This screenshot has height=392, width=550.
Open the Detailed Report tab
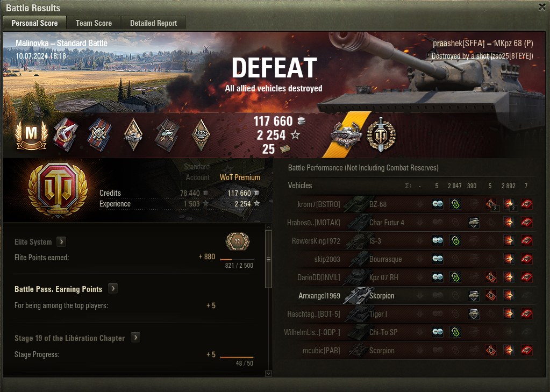[x=153, y=23]
